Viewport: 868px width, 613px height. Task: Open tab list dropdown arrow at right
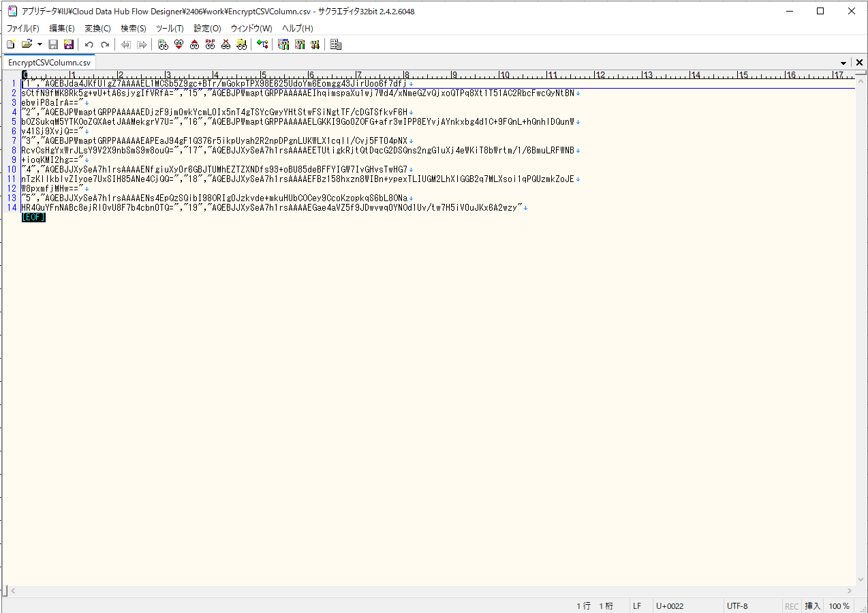tap(843, 63)
